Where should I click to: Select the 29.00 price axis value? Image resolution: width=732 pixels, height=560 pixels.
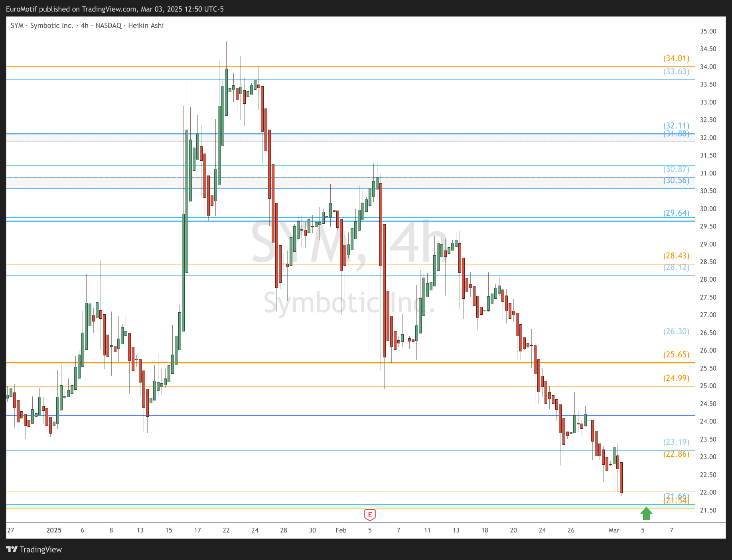tap(708, 244)
